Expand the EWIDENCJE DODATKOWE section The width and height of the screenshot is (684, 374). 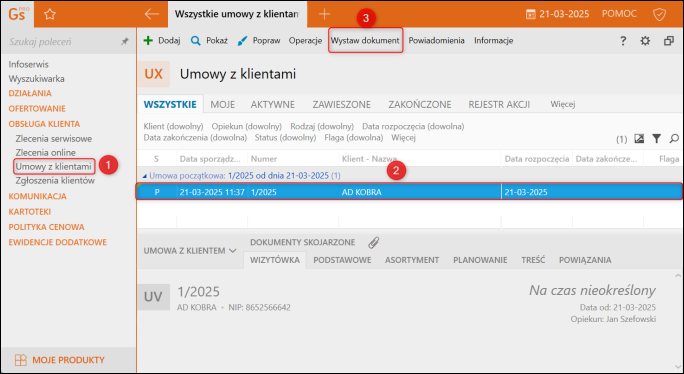pos(58,242)
